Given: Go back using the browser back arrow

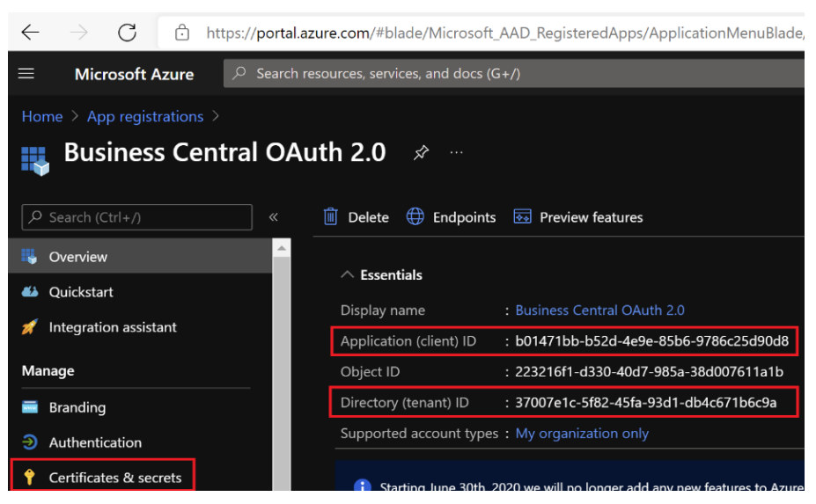Looking at the screenshot, I should tap(31, 33).
